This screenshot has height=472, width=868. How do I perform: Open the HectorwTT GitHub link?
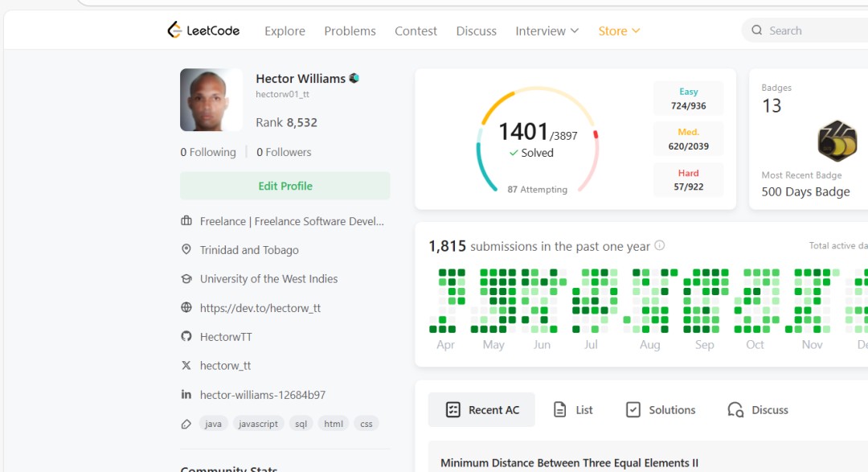[x=226, y=337]
